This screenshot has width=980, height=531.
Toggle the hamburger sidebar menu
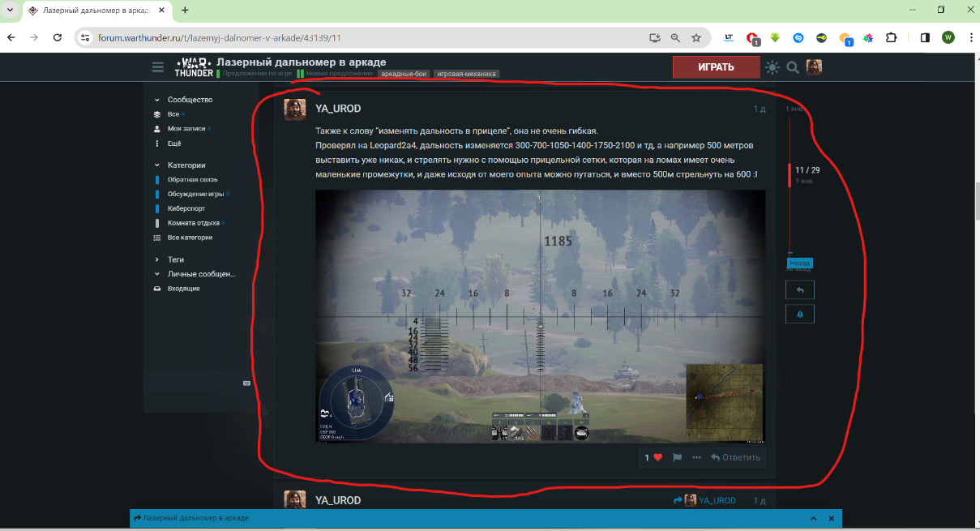(158, 67)
